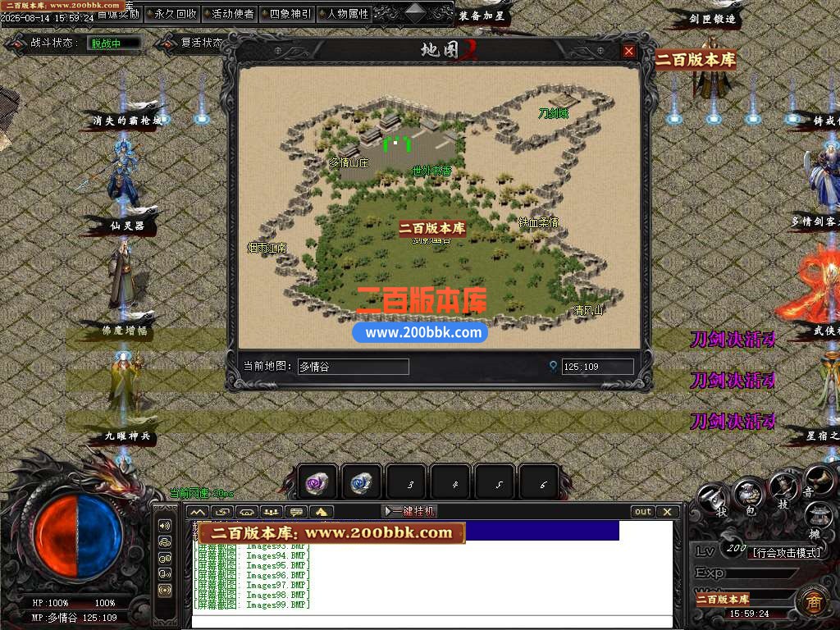The width and height of the screenshot is (840, 630).
Task: Click the 铁血柔情 label on the map
Action: (x=538, y=222)
